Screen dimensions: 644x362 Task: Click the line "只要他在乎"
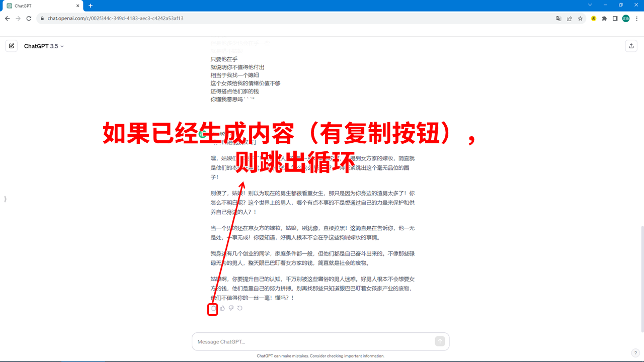click(x=224, y=59)
